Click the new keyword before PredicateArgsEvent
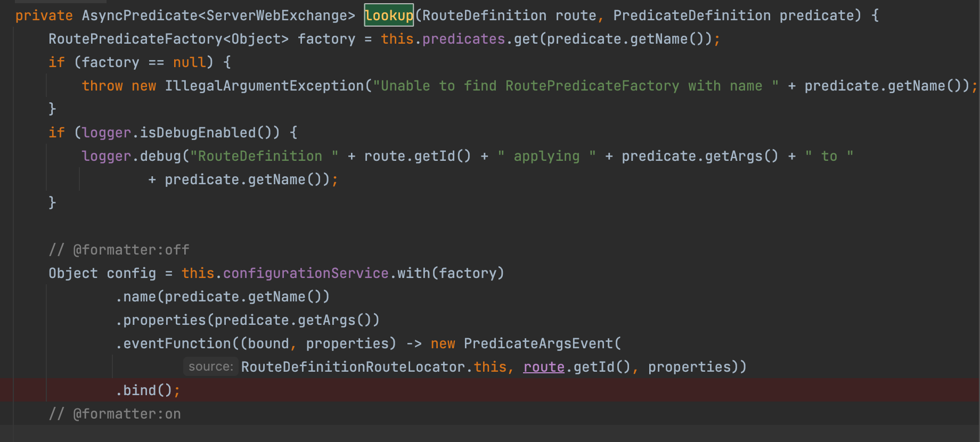 coord(443,343)
